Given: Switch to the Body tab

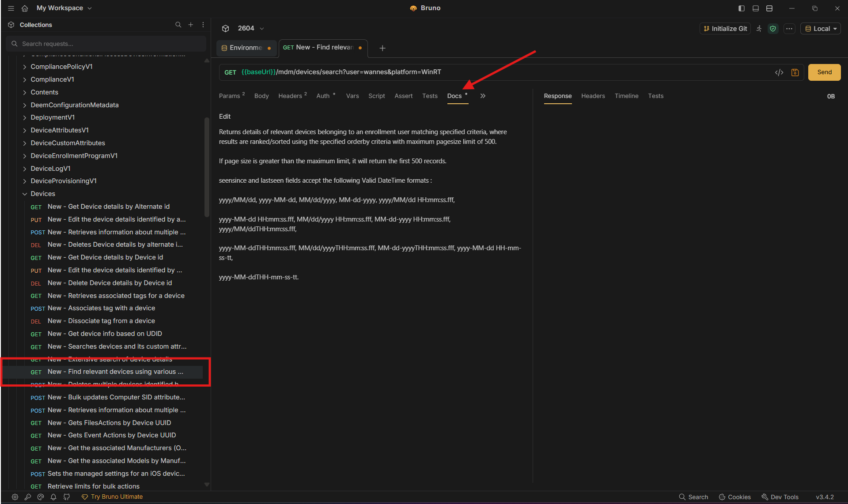Looking at the screenshot, I should click(x=261, y=96).
